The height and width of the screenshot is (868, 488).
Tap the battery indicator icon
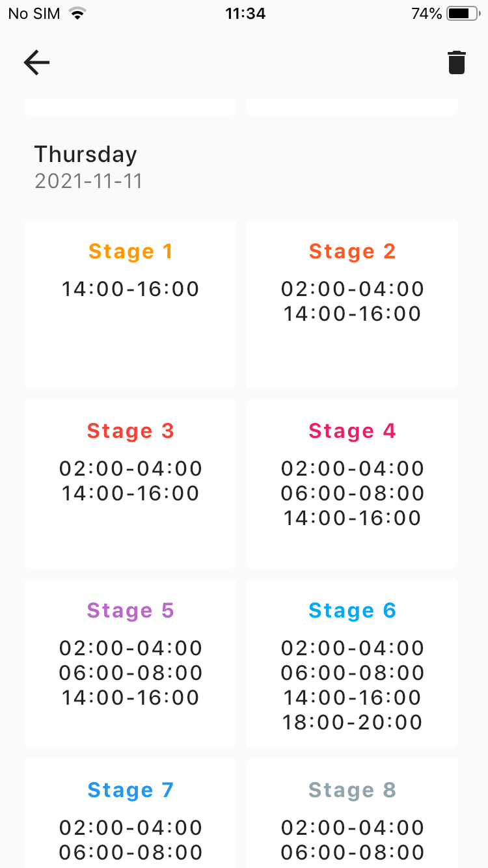tap(463, 14)
